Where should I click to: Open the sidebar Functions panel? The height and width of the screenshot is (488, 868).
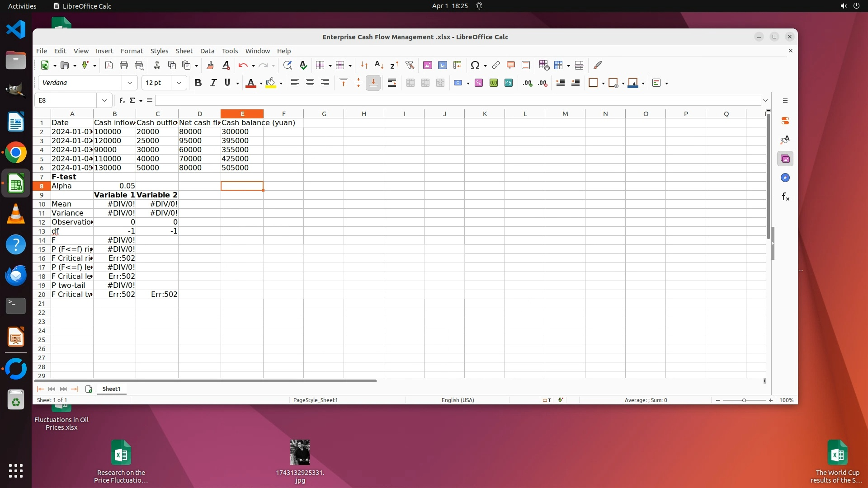coord(785,197)
